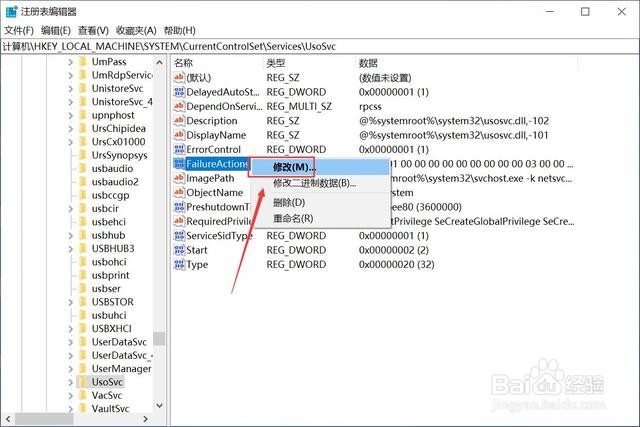Screen dimensions: 640x427
Task: Click the USBHUB3 folder icon
Action: 83,249
